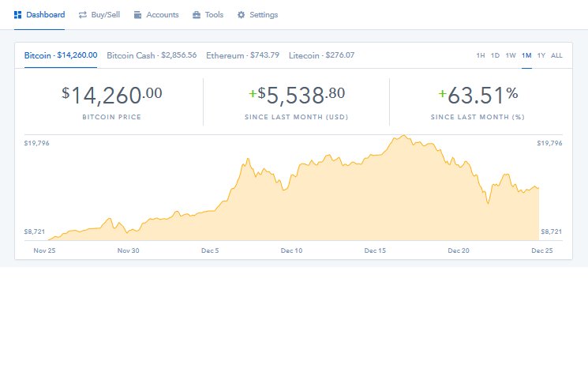Click the Tools briefcase icon

click(x=197, y=15)
